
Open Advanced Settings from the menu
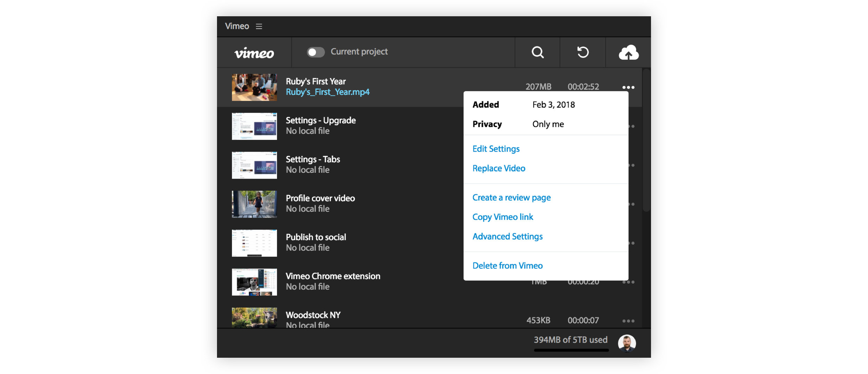click(x=507, y=236)
